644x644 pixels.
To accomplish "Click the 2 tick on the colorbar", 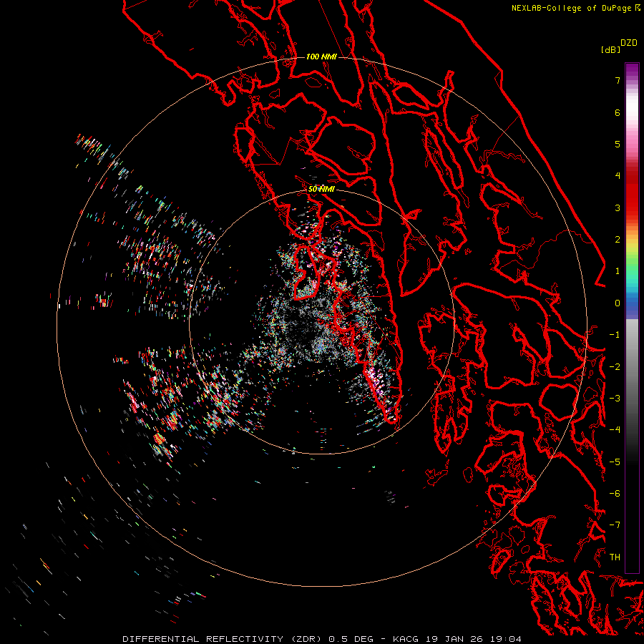I will coord(618,240).
